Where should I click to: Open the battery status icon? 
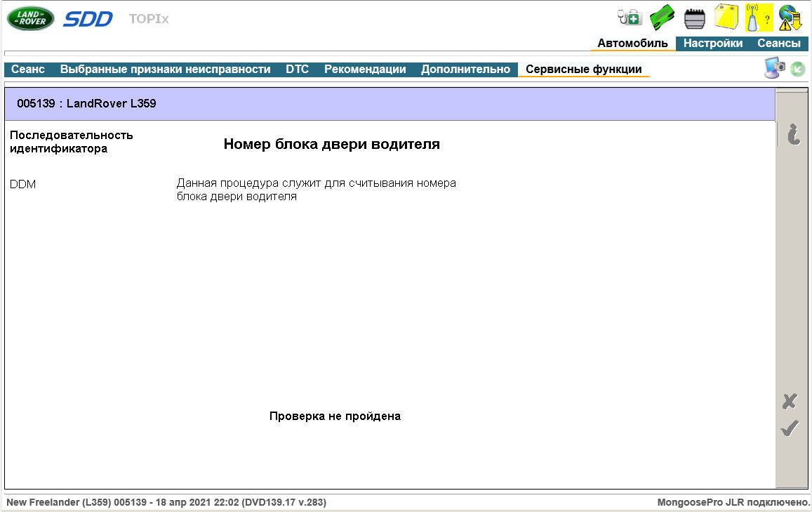pos(695,19)
